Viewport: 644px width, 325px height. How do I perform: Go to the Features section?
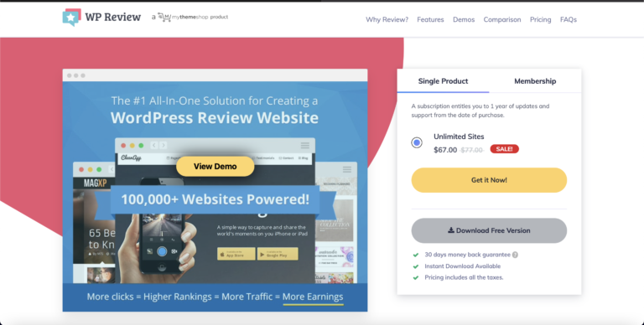click(x=430, y=19)
